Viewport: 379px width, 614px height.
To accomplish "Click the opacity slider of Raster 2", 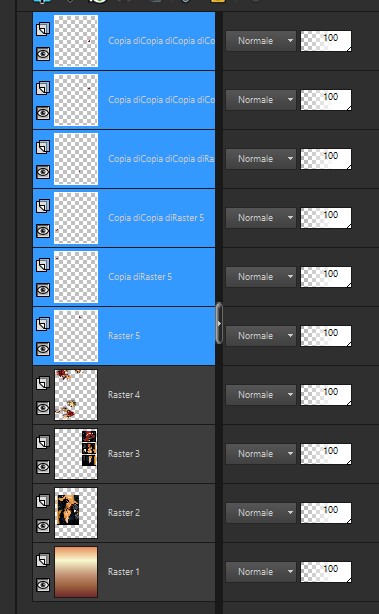I will (326, 513).
